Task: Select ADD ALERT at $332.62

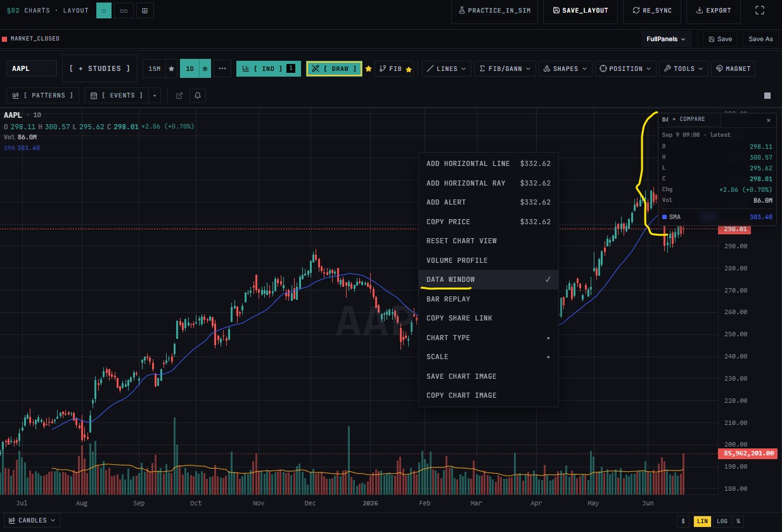Action: pos(489,202)
